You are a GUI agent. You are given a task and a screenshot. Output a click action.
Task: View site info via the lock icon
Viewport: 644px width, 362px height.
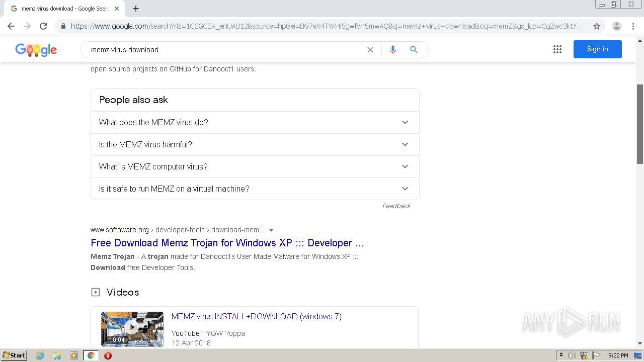point(63,26)
